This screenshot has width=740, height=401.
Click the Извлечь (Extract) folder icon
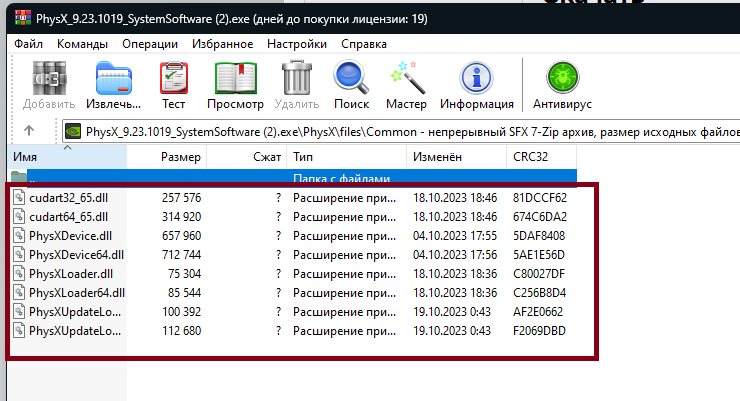point(113,78)
